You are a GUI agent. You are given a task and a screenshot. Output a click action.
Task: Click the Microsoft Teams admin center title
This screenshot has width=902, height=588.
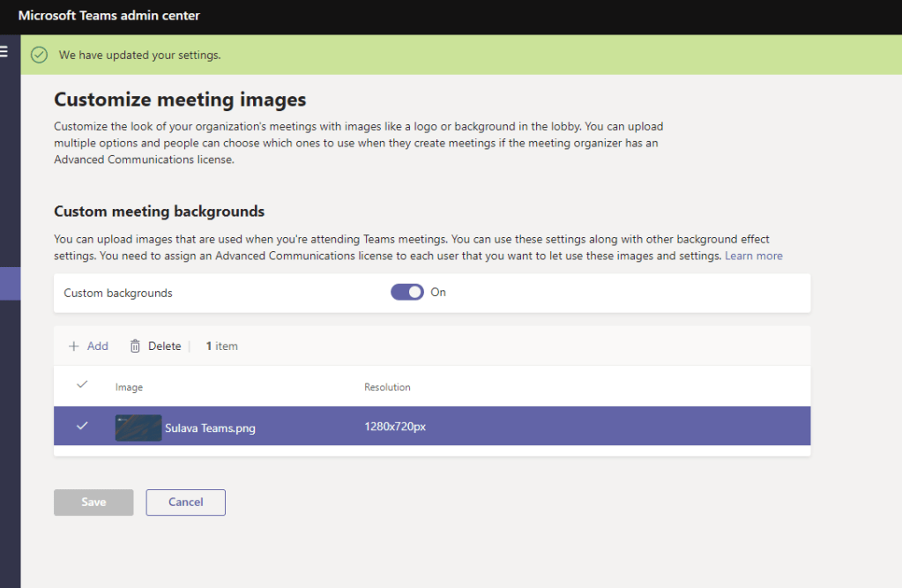(108, 16)
